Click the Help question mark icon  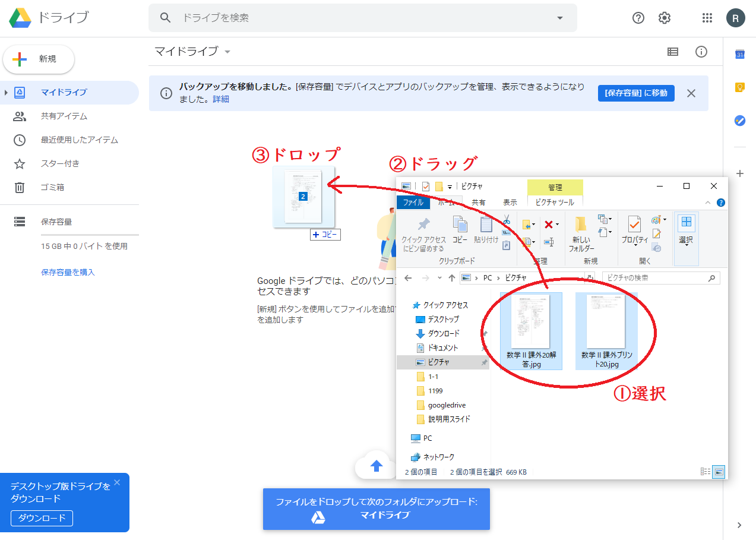pyautogui.click(x=638, y=18)
